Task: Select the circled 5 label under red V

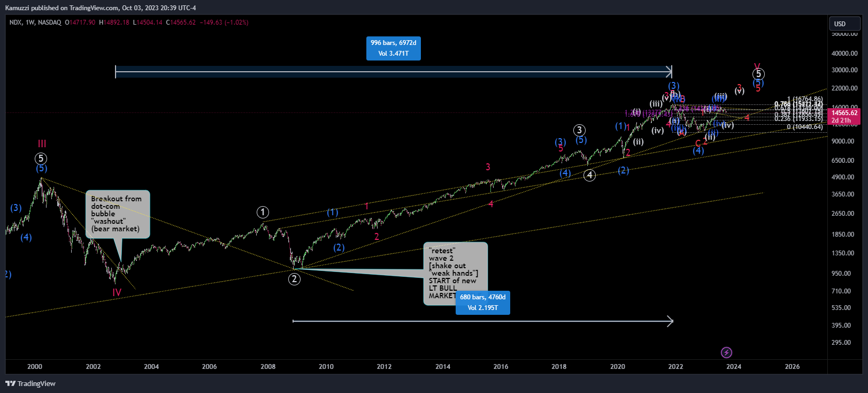Action: 758,74
